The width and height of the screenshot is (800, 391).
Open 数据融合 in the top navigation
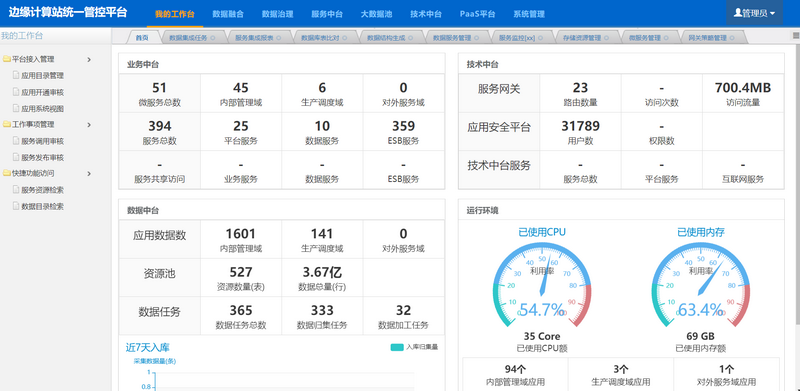(228, 14)
